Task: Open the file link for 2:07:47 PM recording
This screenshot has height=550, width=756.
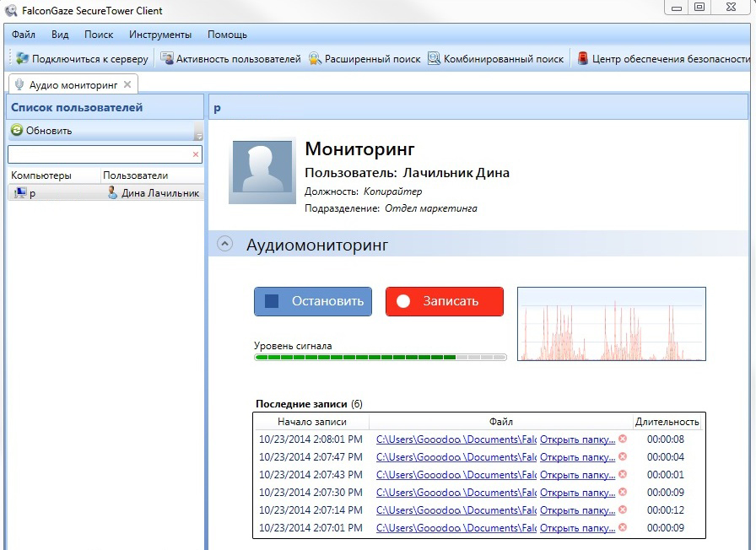Action: click(x=456, y=457)
